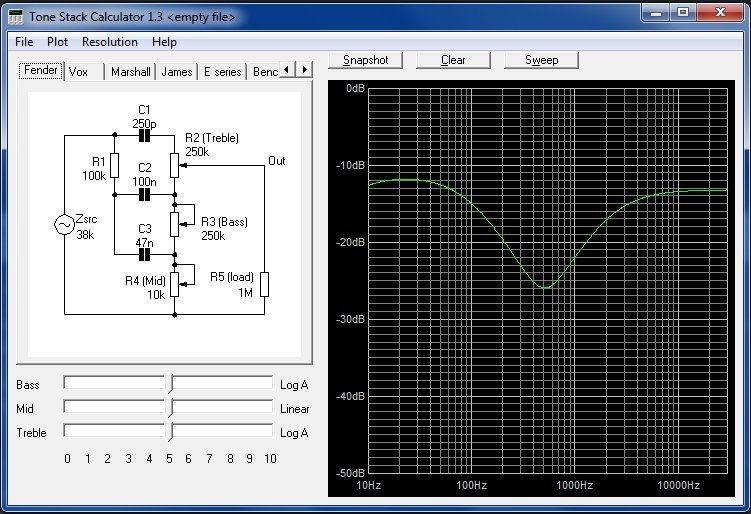This screenshot has width=751, height=514.
Task: Click the R2 Treble potentiometer in schematic
Action: 176,163
